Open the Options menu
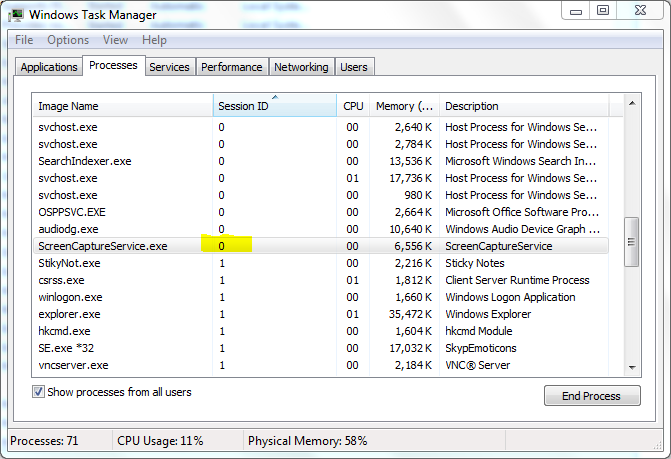Screen dimensions: 671x459 point(68,40)
